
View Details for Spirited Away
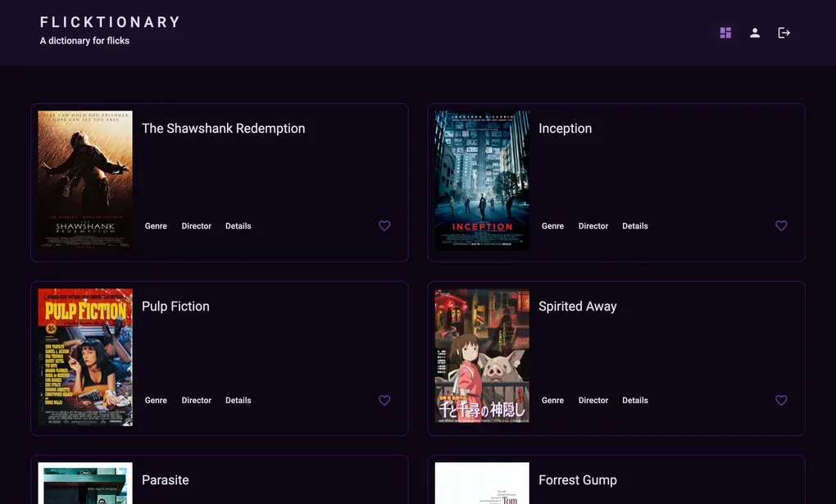pyautogui.click(x=634, y=400)
